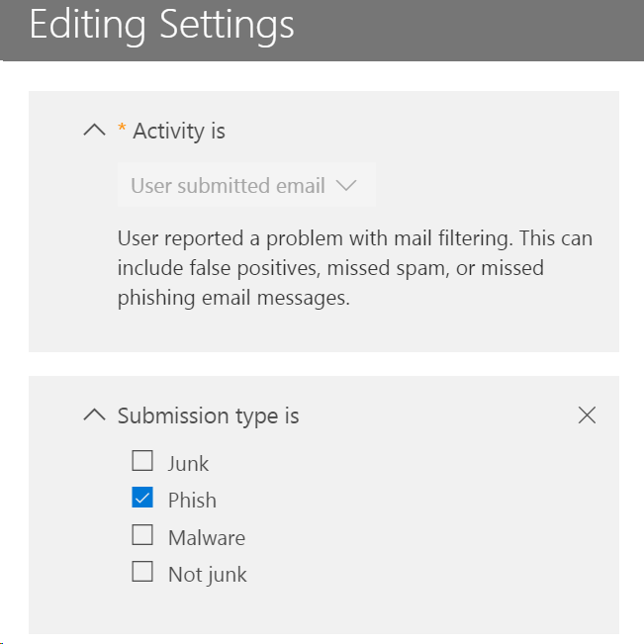Click the Phish option label
The height and width of the screenshot is (644, 644).
pos(192,501)
